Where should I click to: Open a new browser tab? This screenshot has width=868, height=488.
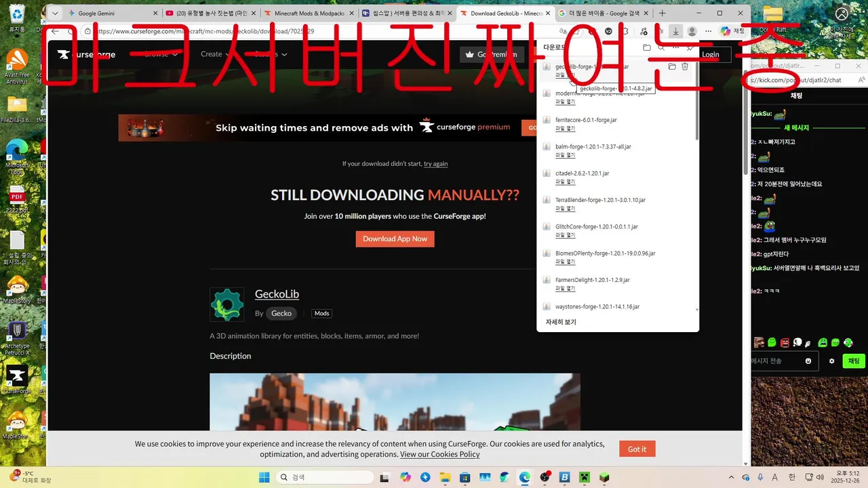[x=663, y=13]
